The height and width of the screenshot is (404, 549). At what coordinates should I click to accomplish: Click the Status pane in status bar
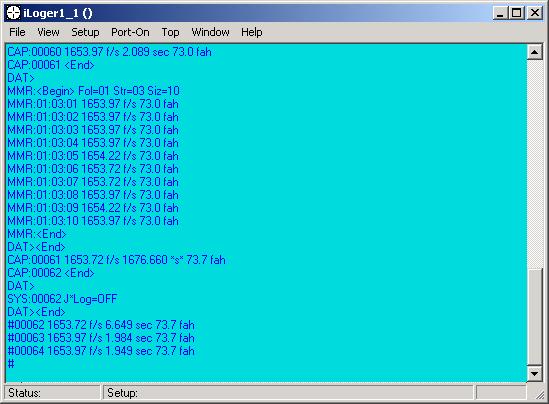(53, 392)
